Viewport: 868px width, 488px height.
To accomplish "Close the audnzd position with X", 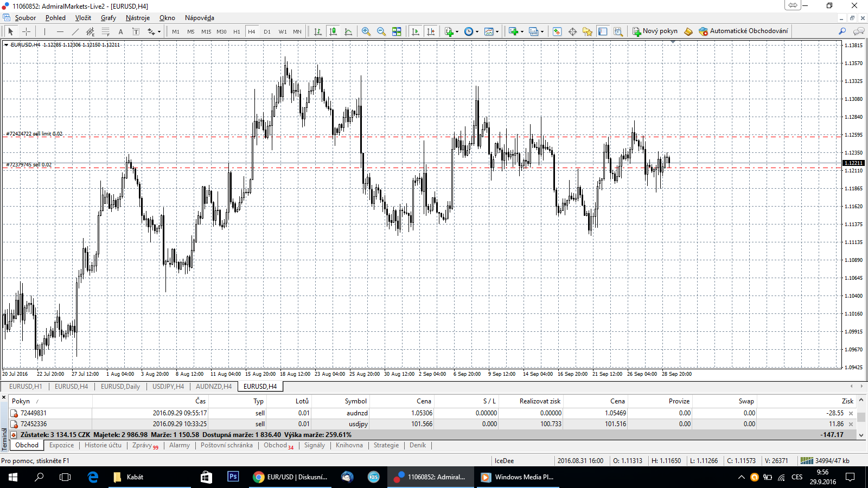I will click(x=851, y=413).
